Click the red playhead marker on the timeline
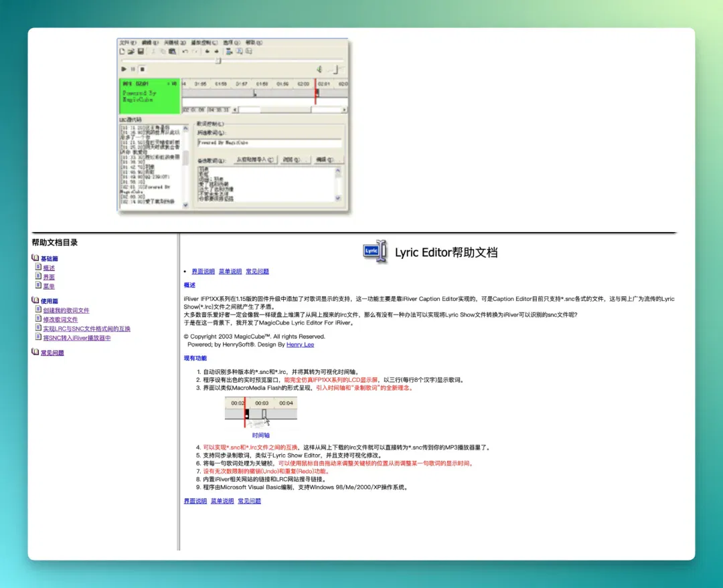 316,91
